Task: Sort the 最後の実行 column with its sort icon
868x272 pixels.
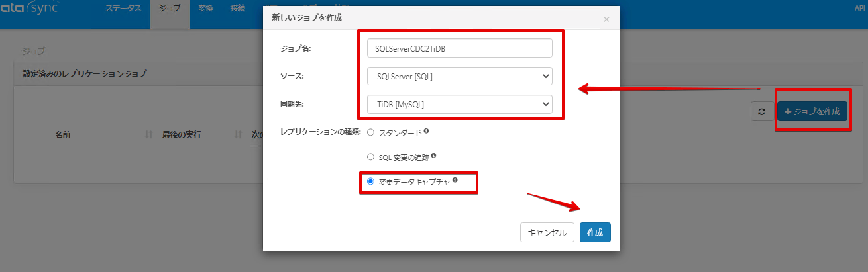Action: [238, 134]
